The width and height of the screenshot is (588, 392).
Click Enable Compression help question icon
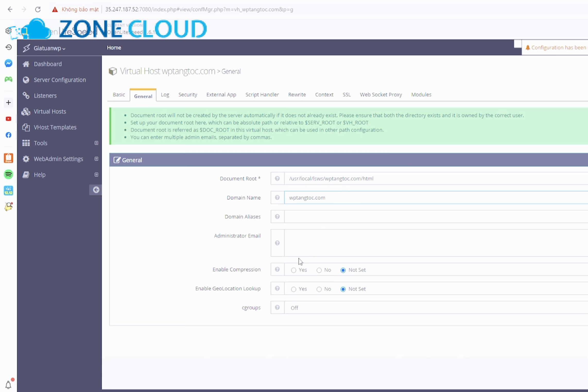coord(277,269)
